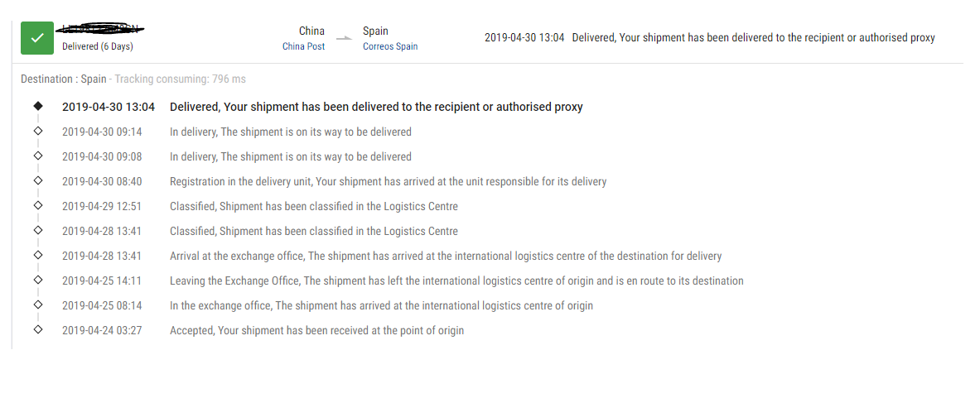Select the diamond marker at 2019-04-29 12:51
980x398 pixels.
37,206
